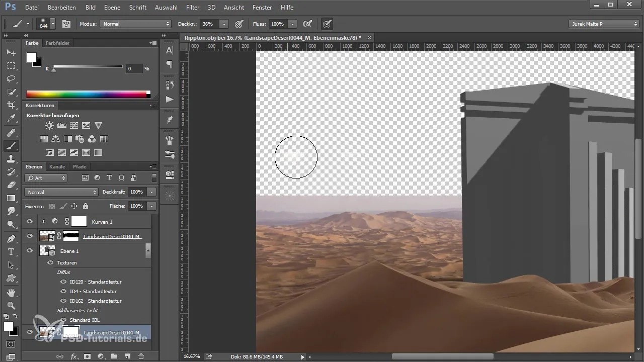Toggle visibility of ID162 - Standardtextur
This screenshot has height=362, width=644.
tap(63, 301)
